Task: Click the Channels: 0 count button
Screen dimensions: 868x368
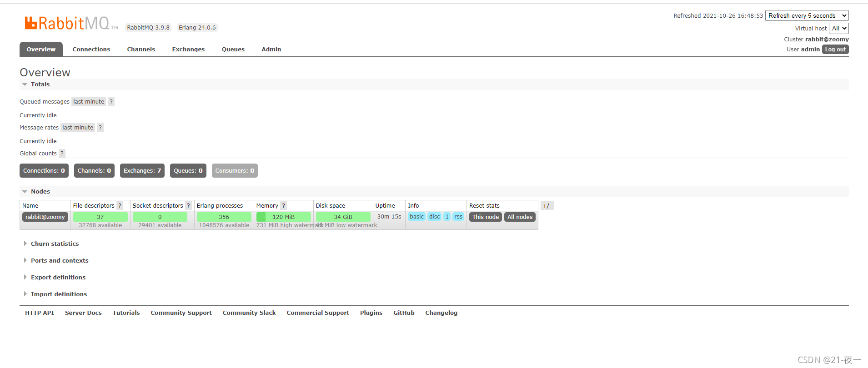Action: coord(94,171)
